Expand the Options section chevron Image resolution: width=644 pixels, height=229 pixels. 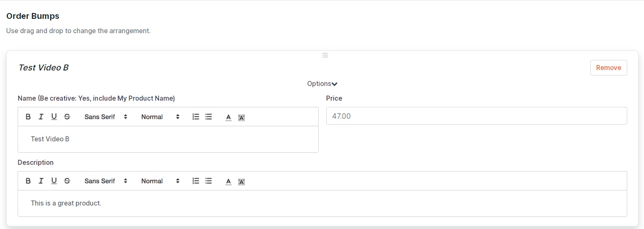(334, 84)
